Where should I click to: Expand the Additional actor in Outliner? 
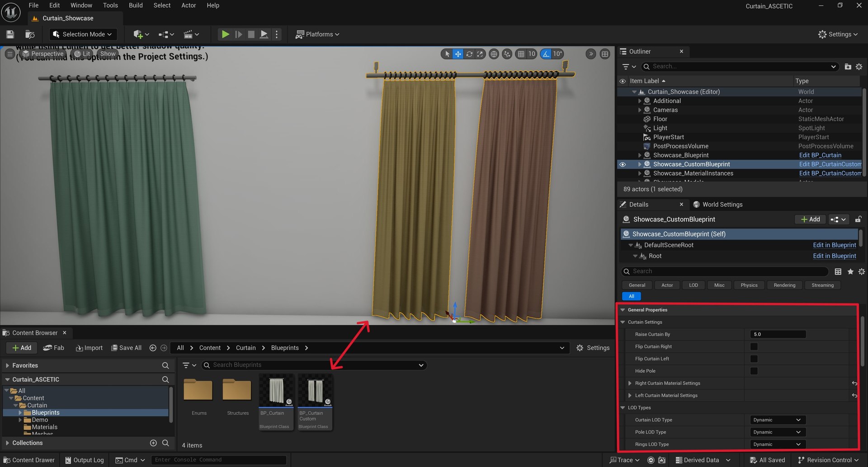(639, 101)
